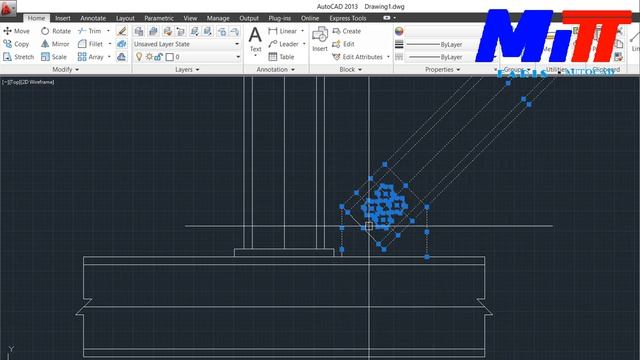Click the Offset icon in Modify panel

122,57
